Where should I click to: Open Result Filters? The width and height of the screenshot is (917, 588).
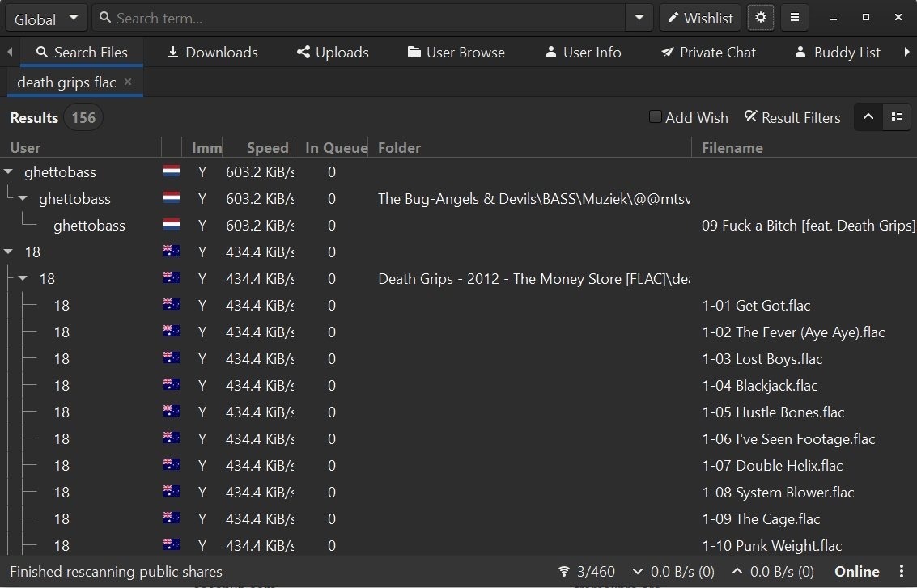[792, 117]
